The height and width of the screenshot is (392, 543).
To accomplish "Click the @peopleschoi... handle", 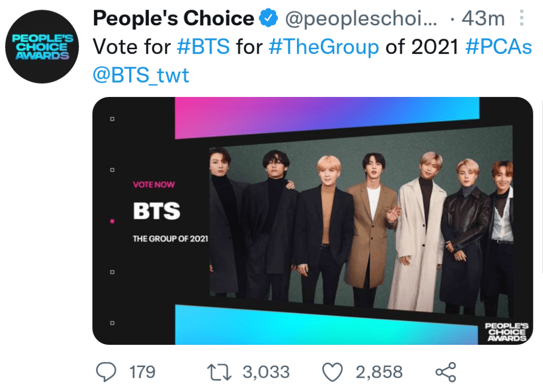I will [x=362, y=19].
